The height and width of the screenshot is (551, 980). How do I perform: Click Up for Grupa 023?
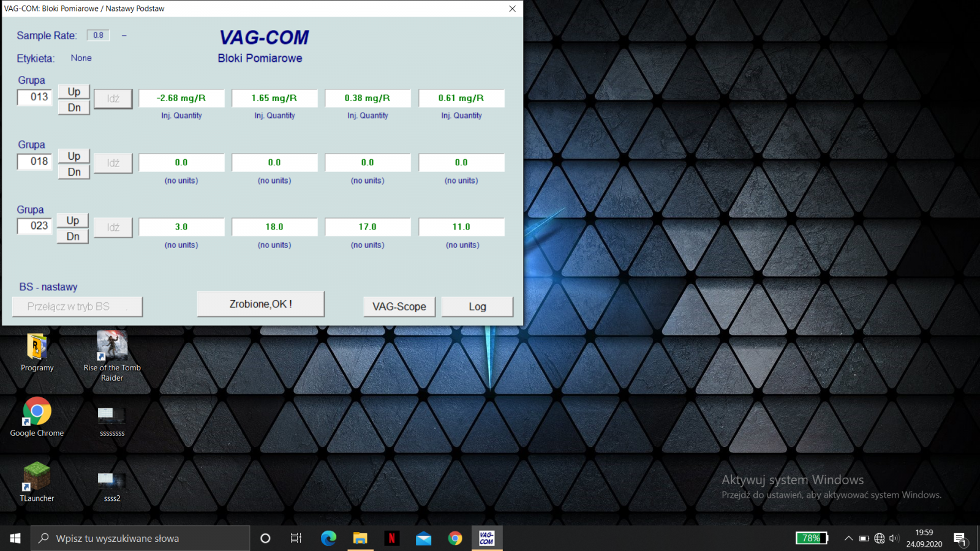point(73,220)
